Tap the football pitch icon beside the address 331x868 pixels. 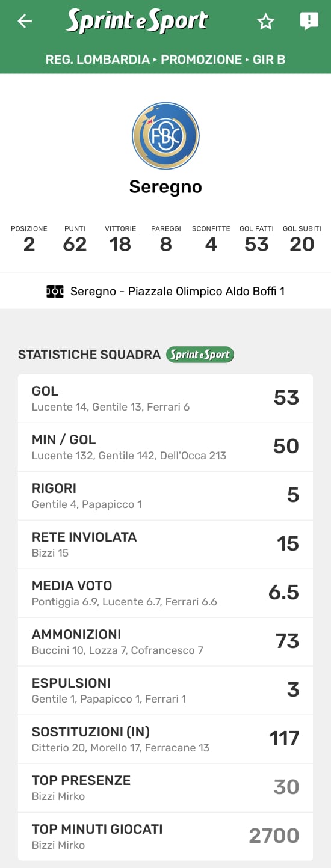tap(55, 292)
